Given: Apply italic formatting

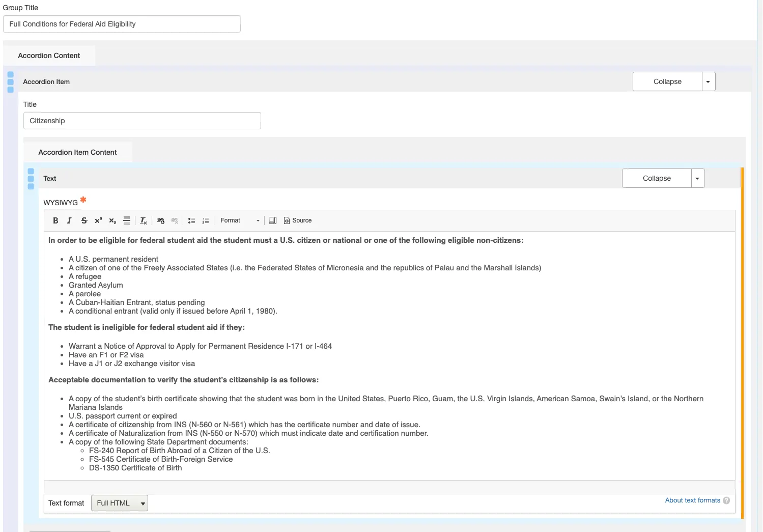Looking at the screenshot, I should (69, 220).
